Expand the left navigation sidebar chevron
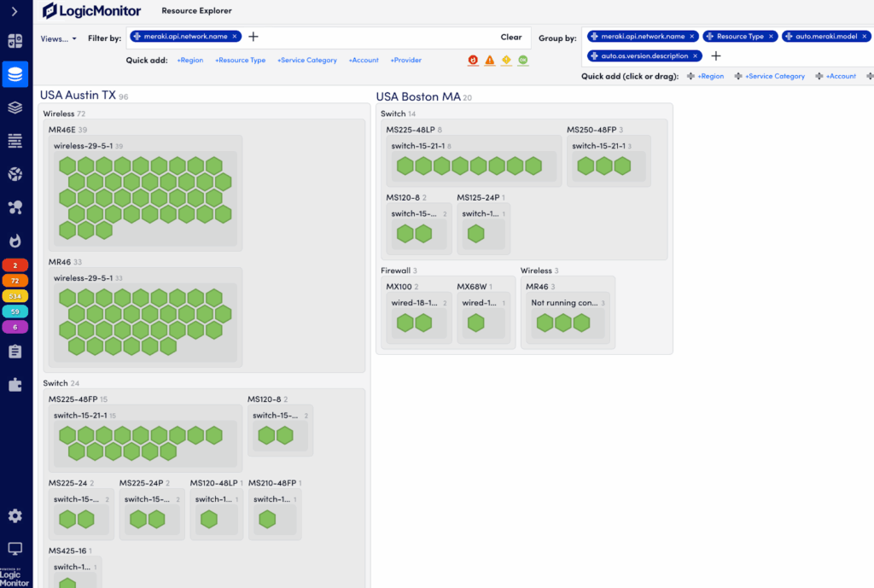 click(x=15, y=11)
